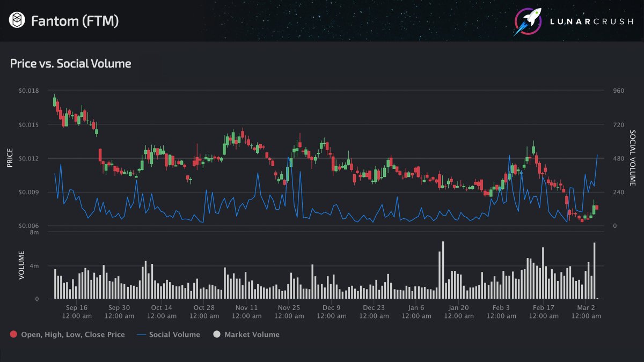Toggle the Market Volume series in the legend
Viewport: 644px width, 362px height.
[253, 334]
